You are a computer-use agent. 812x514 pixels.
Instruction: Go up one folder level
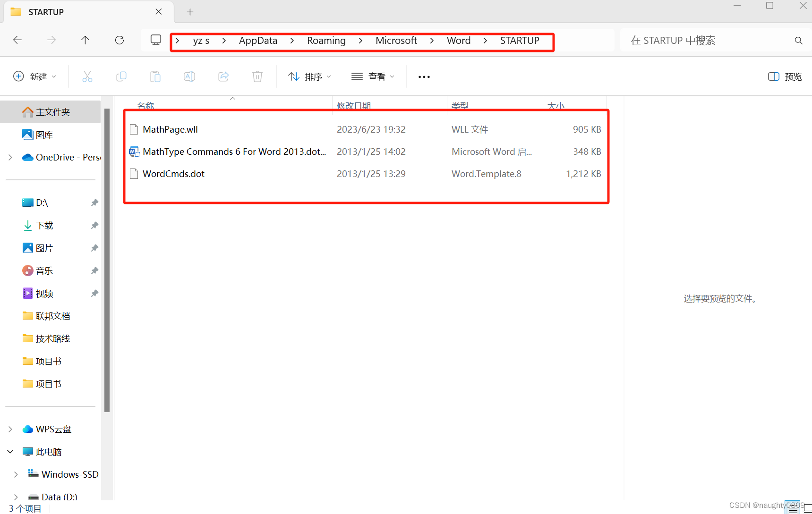[x=85, y=40]
